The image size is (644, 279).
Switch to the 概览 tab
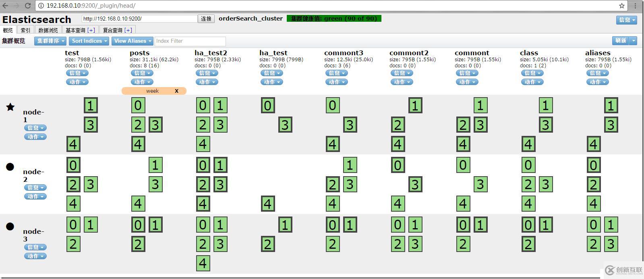pos(8,30)
